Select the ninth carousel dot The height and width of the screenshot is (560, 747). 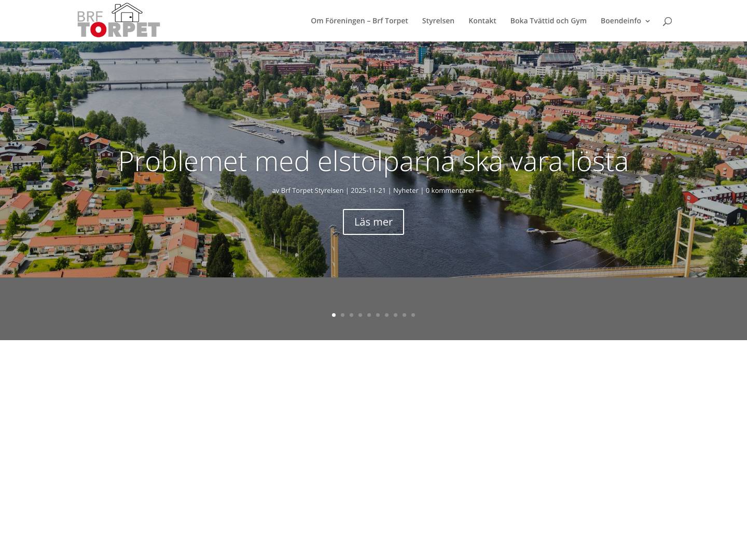click(404, 315)
